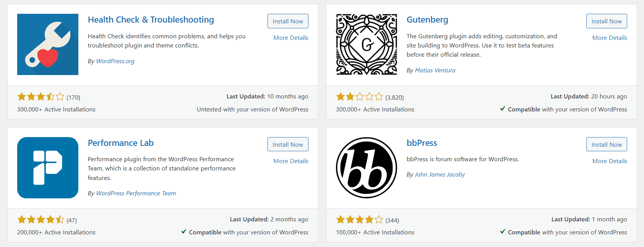Open the Performance Lab plugin page
Viewport: 644px width, 247px height.
point(120,142)
